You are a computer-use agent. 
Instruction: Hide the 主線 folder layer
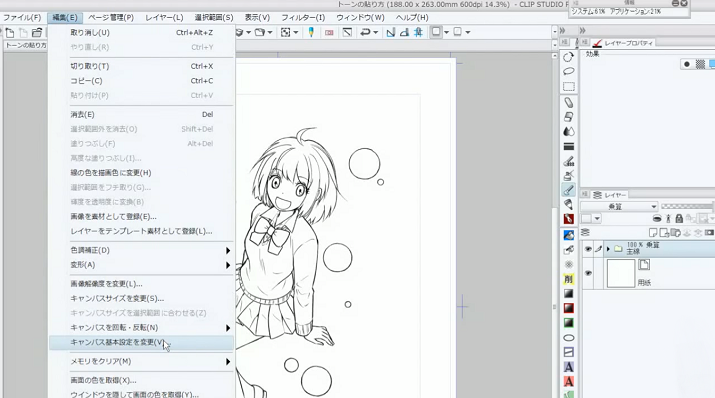point(588,249)
